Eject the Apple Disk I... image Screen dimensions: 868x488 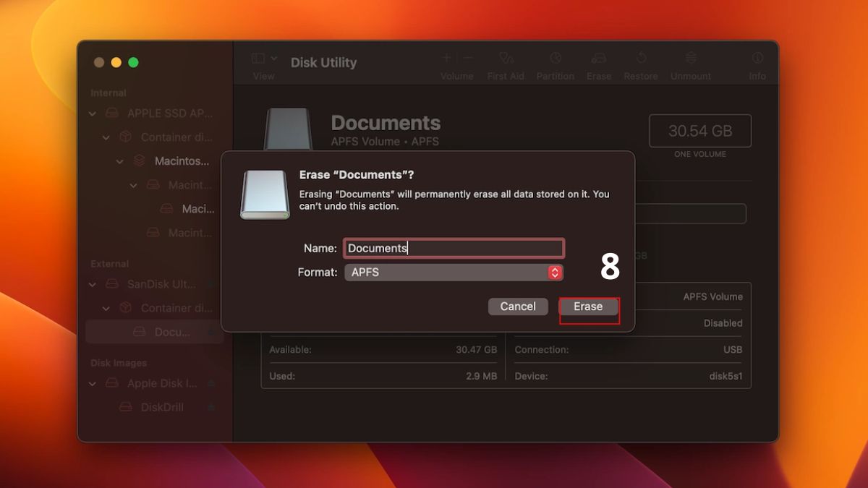tap(210, 383)
